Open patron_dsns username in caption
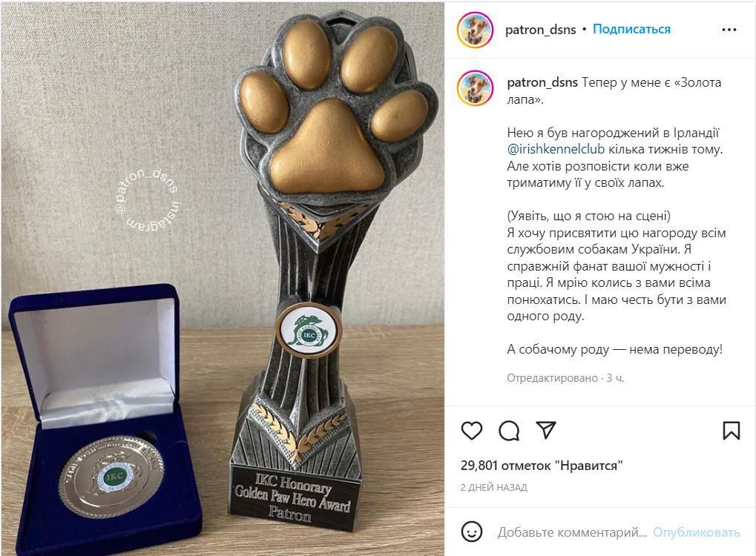This screenshot has height=556, width=756. click(542, 82)
